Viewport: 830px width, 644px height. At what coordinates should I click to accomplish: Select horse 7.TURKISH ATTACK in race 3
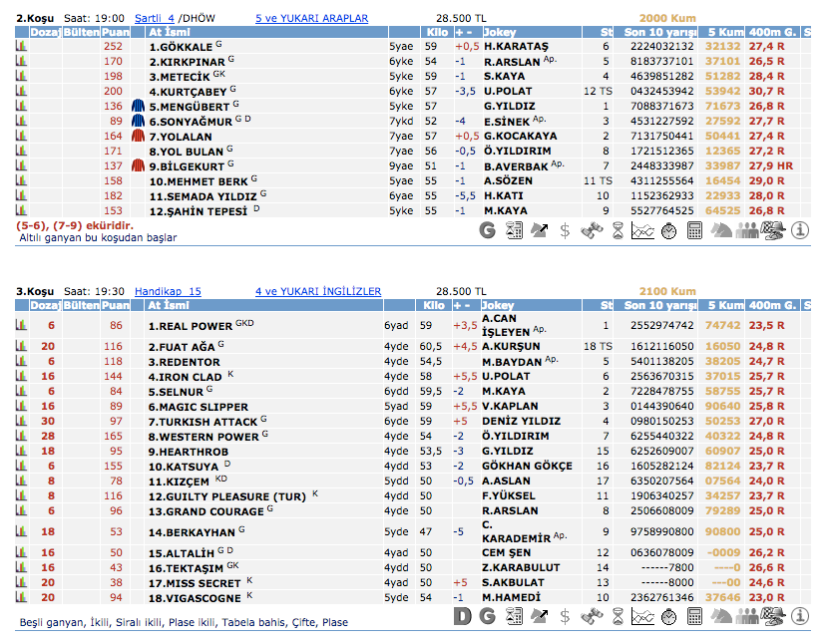click(203, 422)
